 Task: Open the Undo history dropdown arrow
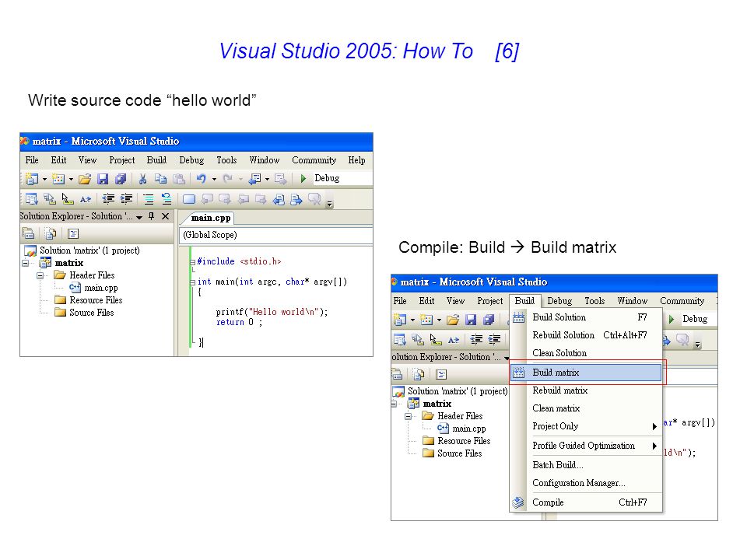pyautogui.click(x=215, y=179)
